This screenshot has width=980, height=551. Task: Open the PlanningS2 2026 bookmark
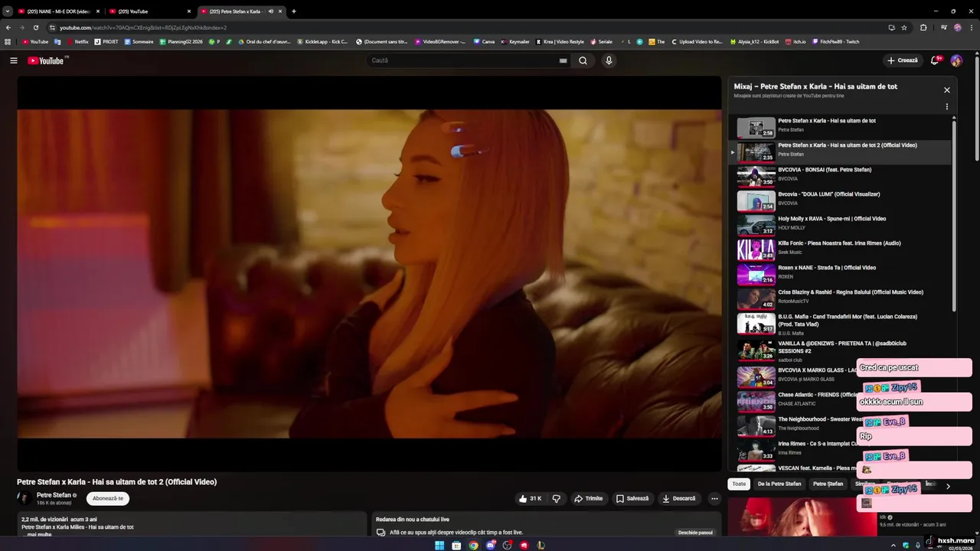pyautogui.click(x=181, y=41)
